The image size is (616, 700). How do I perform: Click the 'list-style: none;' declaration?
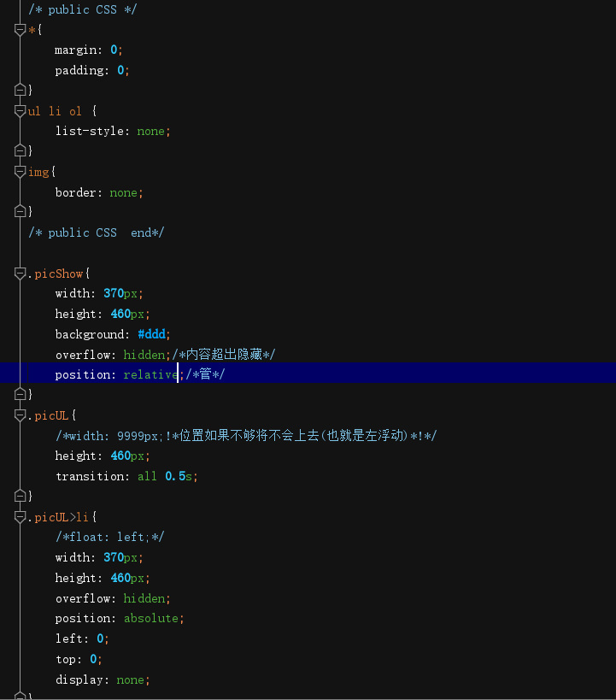pyautogui.click(x=113, y=132)
